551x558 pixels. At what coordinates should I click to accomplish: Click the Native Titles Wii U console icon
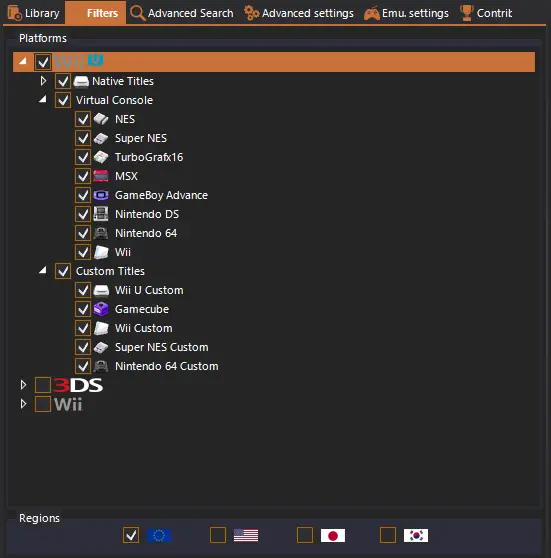81,81
